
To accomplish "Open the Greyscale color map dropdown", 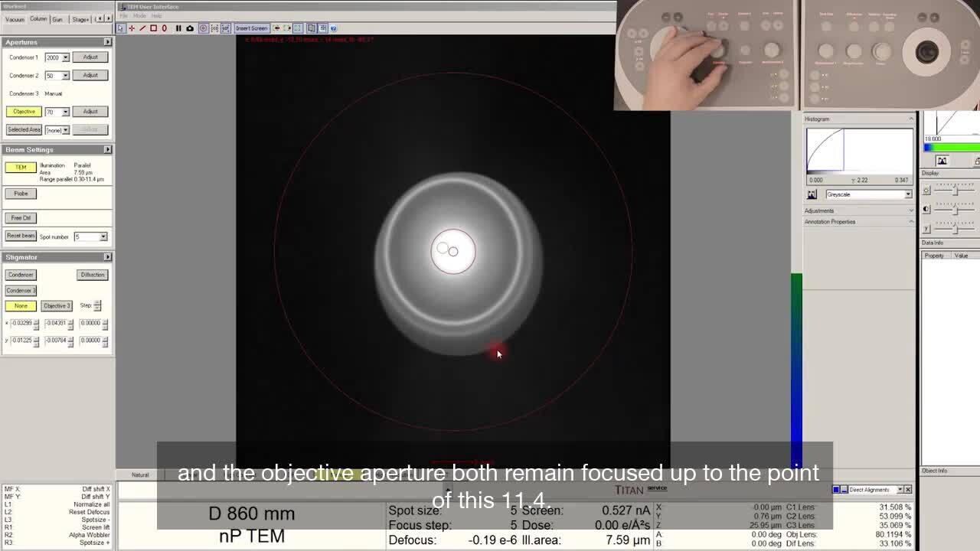I will [908, 194].
